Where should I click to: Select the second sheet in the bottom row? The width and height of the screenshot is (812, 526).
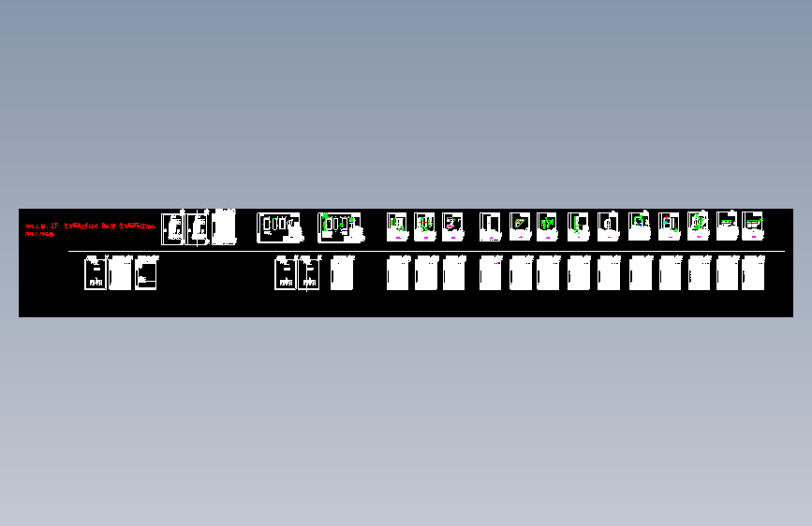(x=120, y=273)
